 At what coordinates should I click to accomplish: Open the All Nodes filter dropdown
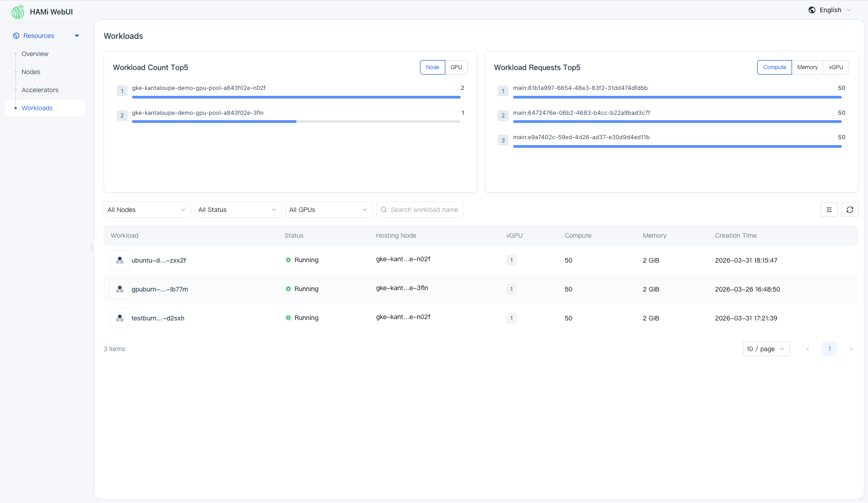coord(146,209)
